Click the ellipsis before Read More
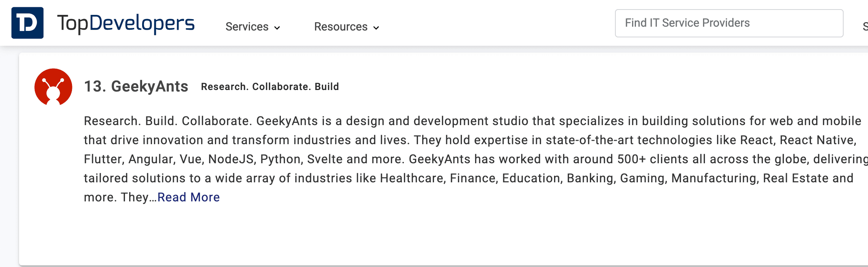Screen dimensions: 868x267 pyautogui.click(x=153, y=198)
